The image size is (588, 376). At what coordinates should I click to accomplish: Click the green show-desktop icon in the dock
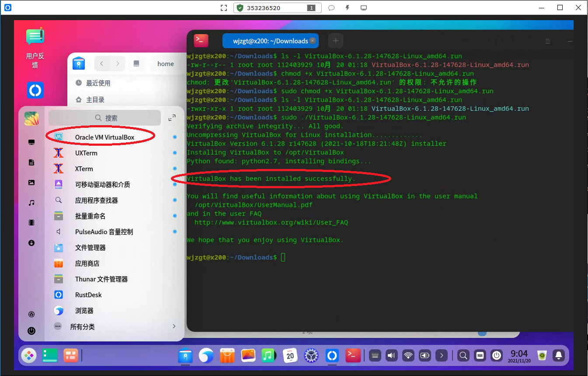click(50, 355)
